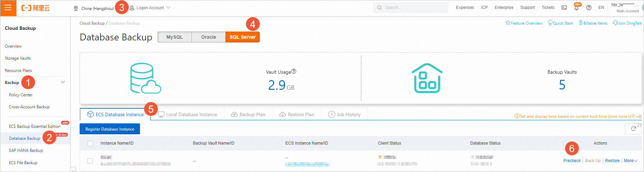644x172 pixels.
Task: Open Support in the top bar
Action: pyautogui.click(x=527, y=8)
